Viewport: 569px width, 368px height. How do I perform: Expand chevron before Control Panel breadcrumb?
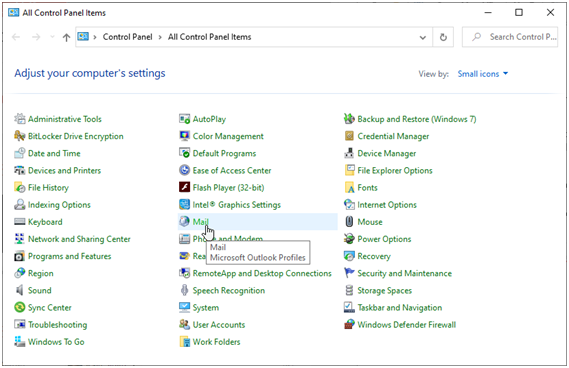click(x=95, y=37)
